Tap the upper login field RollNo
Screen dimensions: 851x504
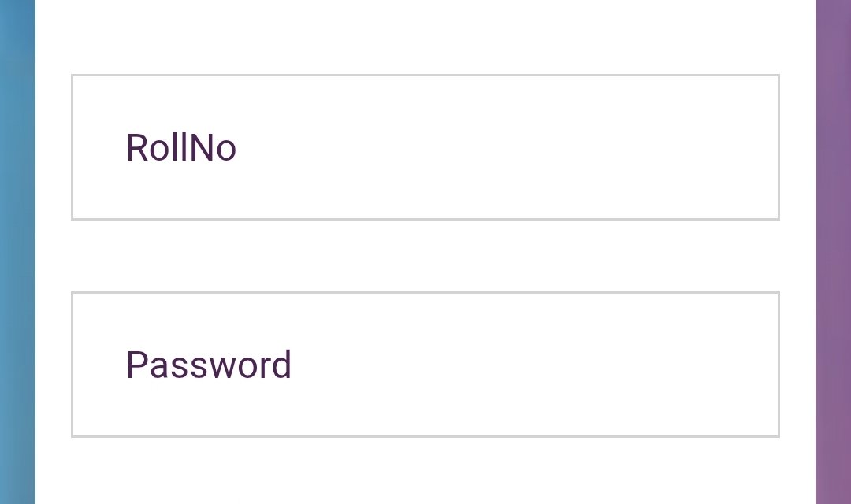[425, 147]
